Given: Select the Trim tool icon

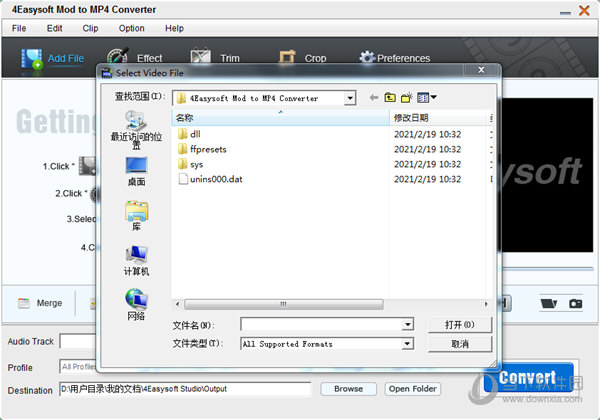Looking at the screenshot, I should coord(201,56).
